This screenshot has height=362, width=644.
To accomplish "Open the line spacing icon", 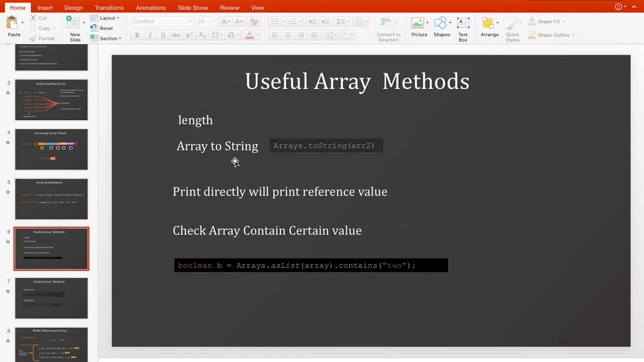I will point(342,21).
